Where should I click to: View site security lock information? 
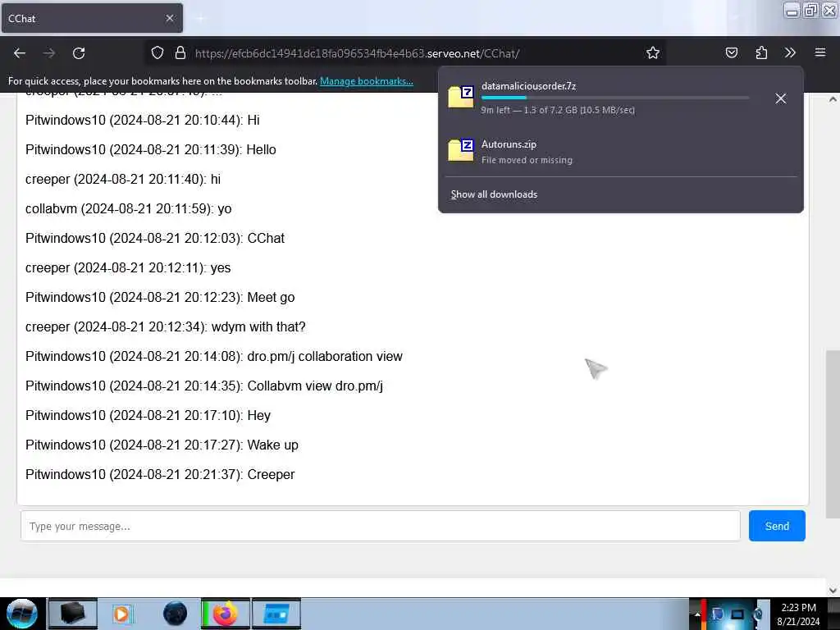pos(180,53)
